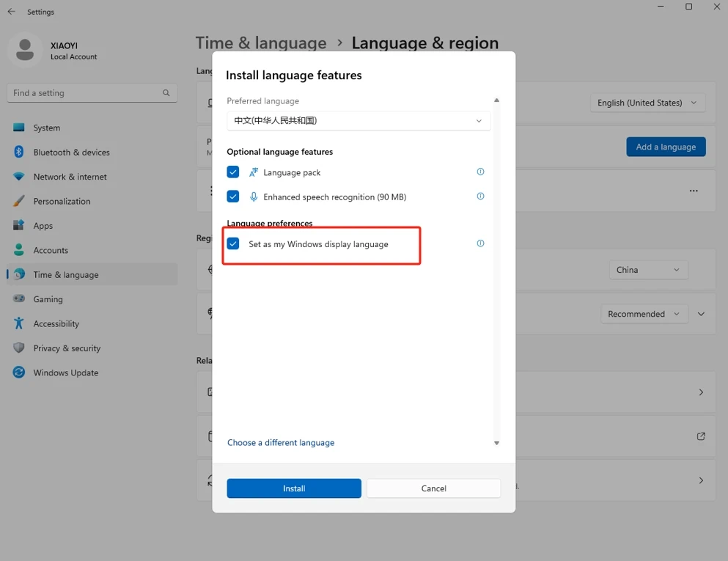Open System settings in the sidebar
The width and height of the screenshot is (728, 561).
click(92, 128)
